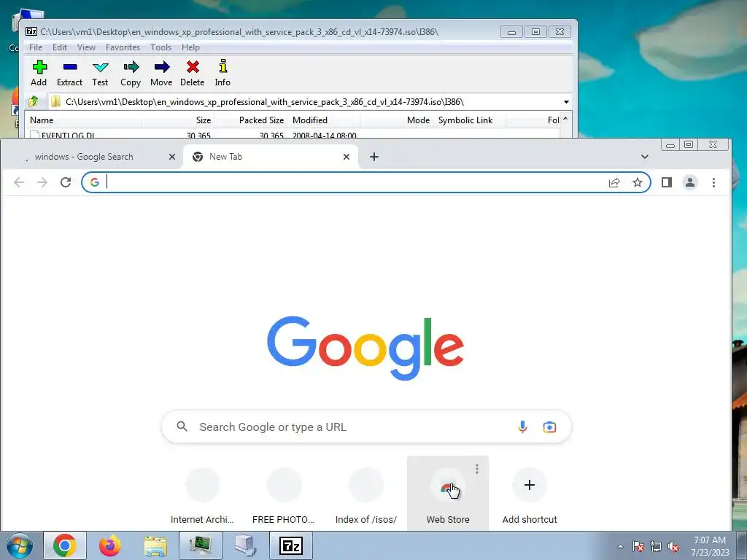Bookmark this tab with the star icon

point(638,182)
